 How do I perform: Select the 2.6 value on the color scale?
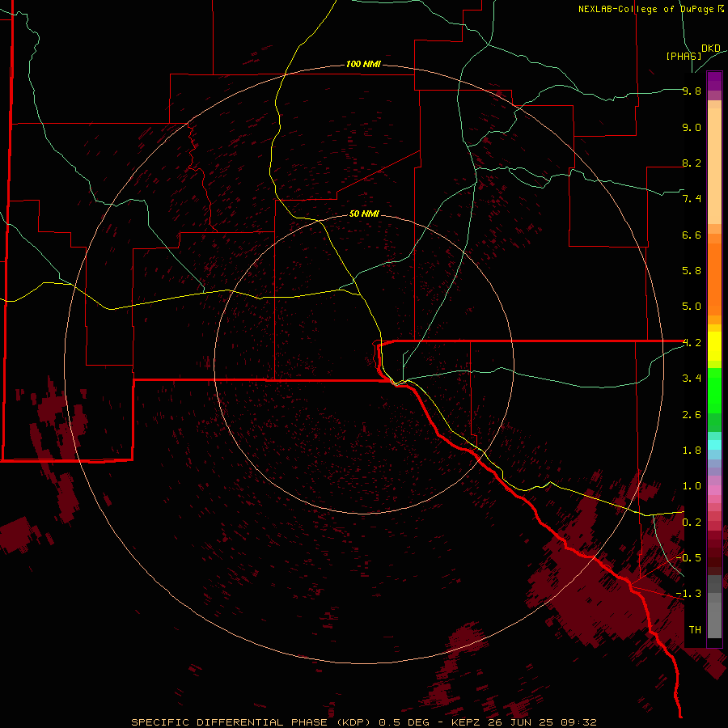692,415
